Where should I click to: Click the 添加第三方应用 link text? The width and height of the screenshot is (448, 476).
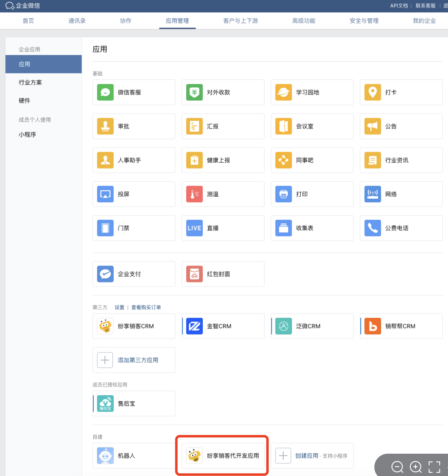(138, 360)
